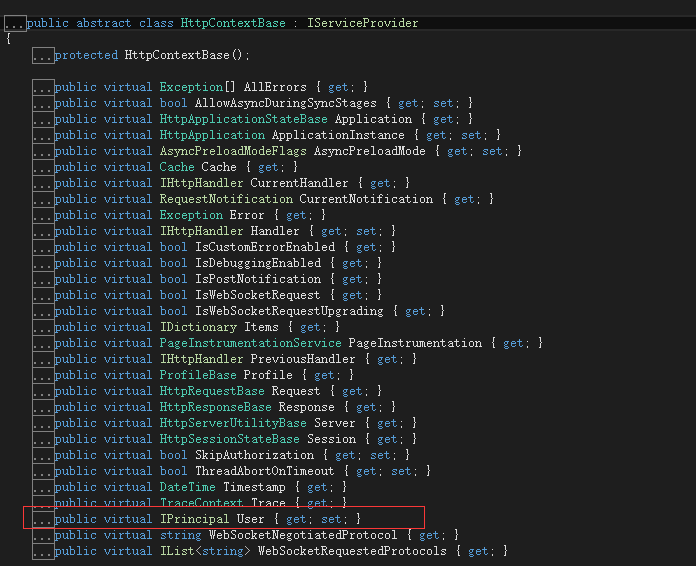Image resolution: width=696 pixels, height=566 pixels.
Task: Expand collapsed block beside Cache property
Action: coord(43,168)
